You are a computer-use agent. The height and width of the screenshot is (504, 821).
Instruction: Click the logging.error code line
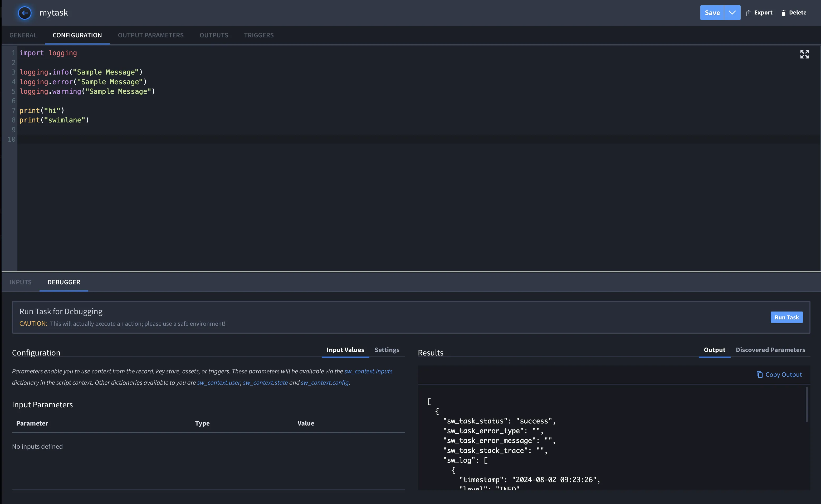point(83,82)
